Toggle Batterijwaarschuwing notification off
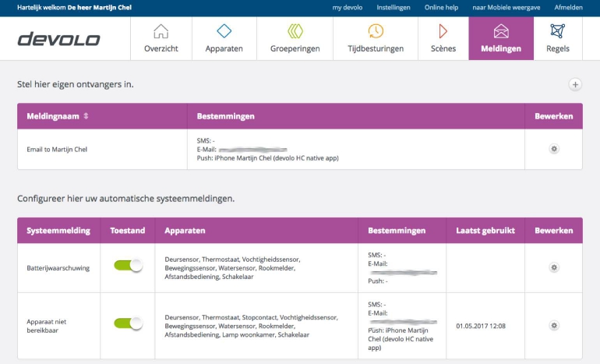This screenshot has width=600, height=364. pos(129,266)
